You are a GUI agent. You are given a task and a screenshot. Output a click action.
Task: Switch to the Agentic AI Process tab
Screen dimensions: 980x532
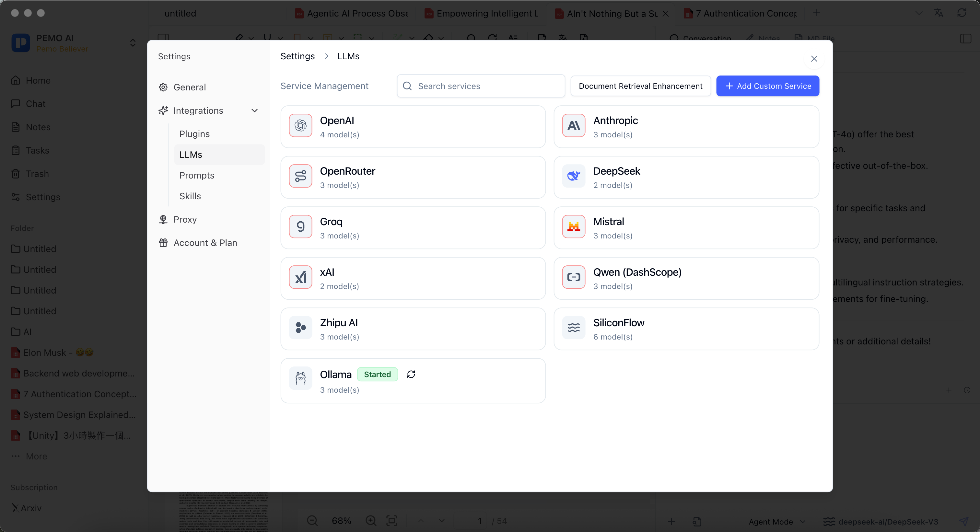coord(352,13)
